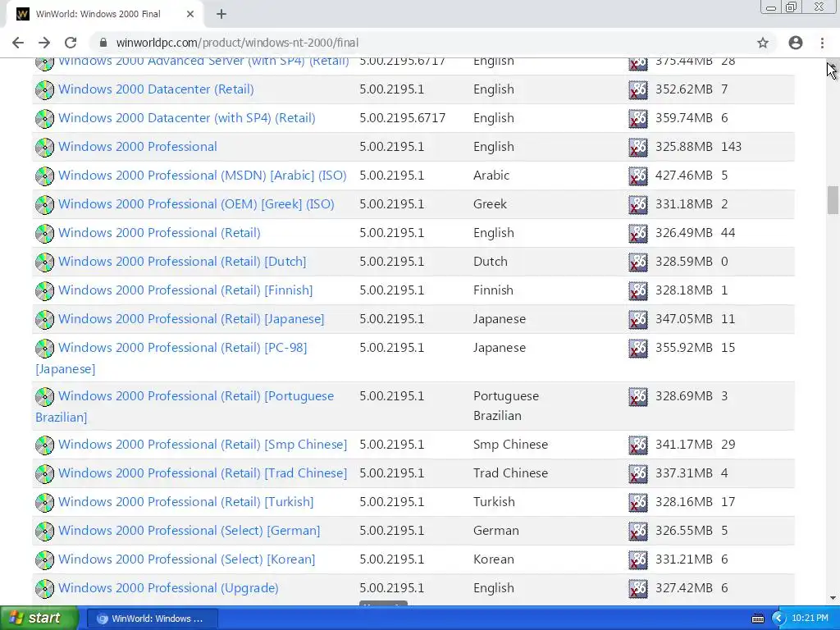This screenshot has height=630, width=840.
Task: Open the plain Windows 2000 Professional link
Action: click(138, 147)
